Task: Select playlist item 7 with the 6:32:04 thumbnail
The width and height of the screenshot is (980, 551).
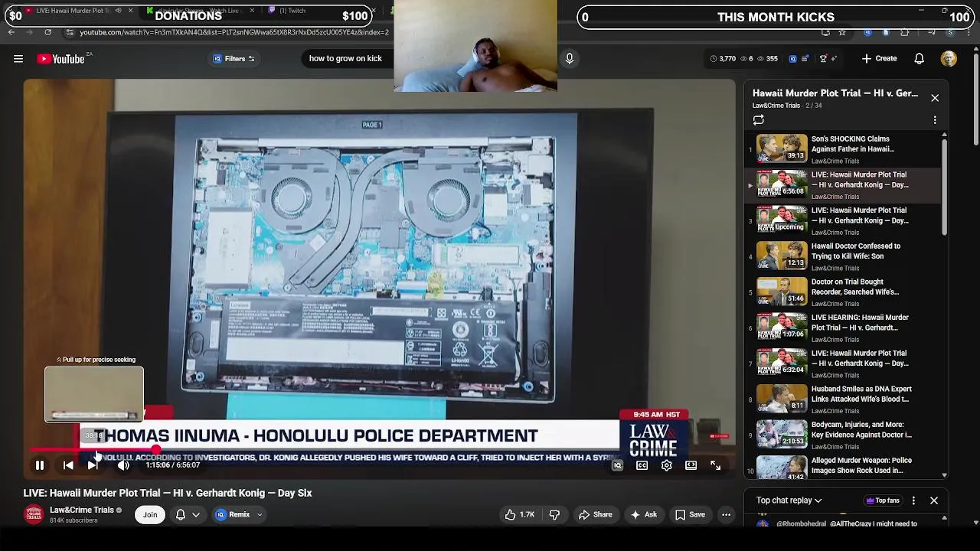Action: point(843,364)
